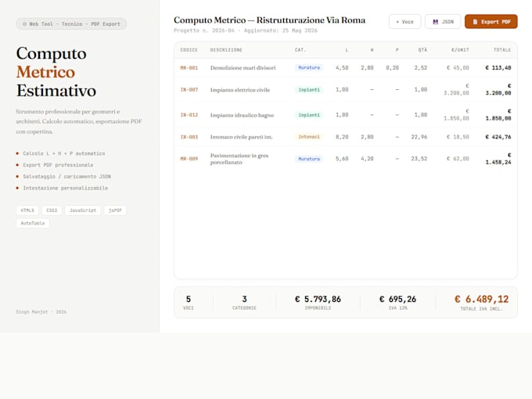Viewport: 532px width, 399px height.
Task: Click the Export PDF professionale feature line
Action: pyautogui.click(x=58, y=165)
